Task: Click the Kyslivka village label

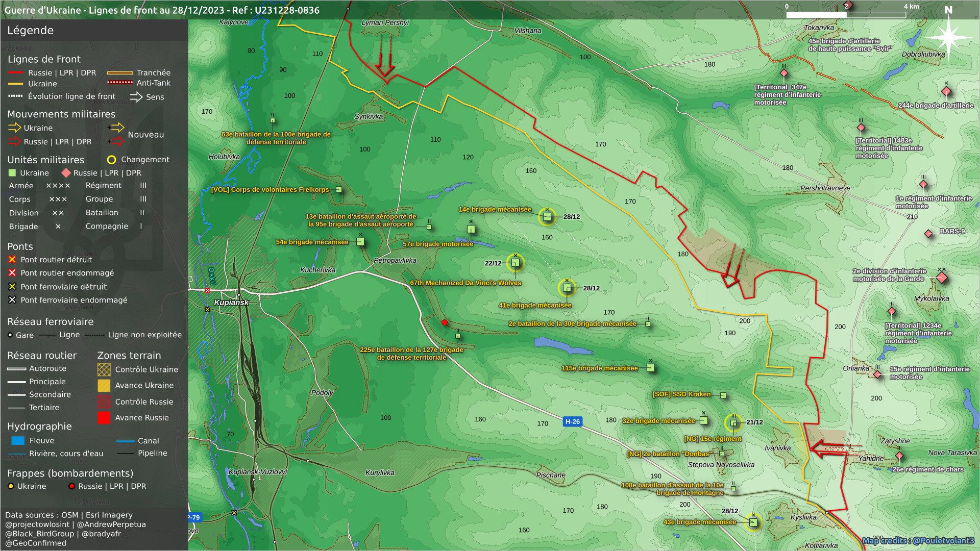Action: pos(803,517)
